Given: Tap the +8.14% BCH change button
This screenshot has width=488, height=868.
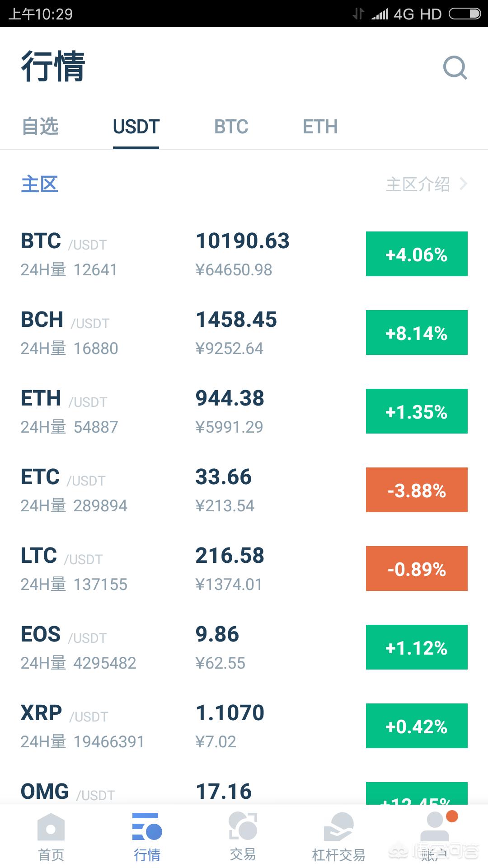Looking at the screenshot, I should [x=417, y=333].
